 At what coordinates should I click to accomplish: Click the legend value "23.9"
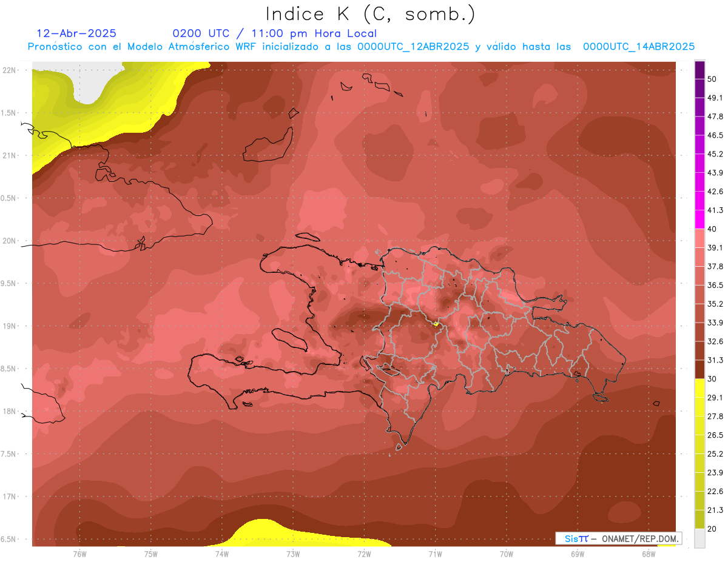[715, 473]
